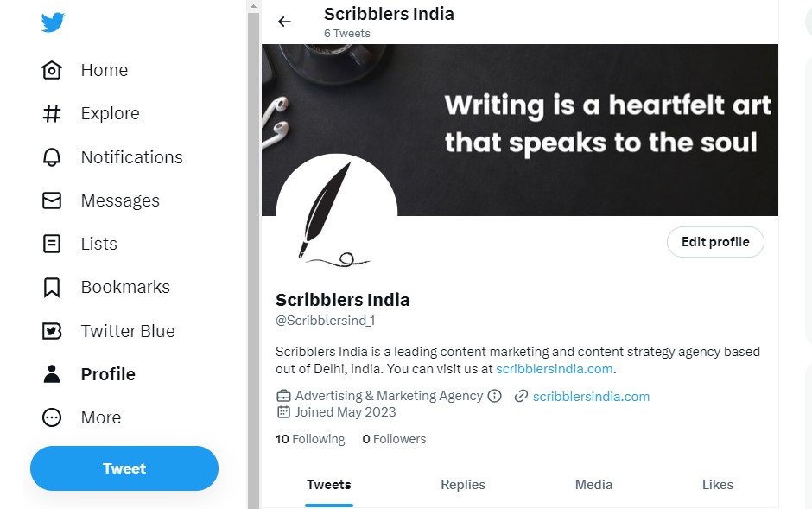Open the Notifications bell icon
The width and height of the screenshot is (812, 509).
(52, 157)
